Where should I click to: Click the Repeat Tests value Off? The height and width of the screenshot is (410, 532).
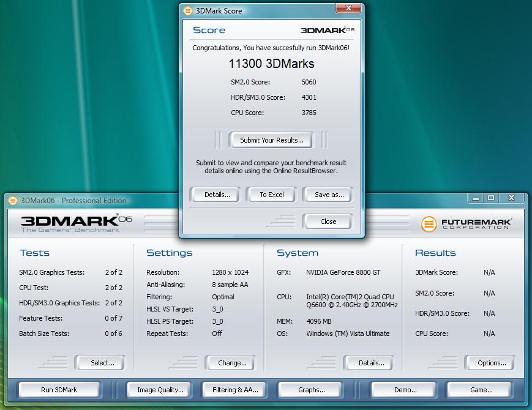point(217,334)
